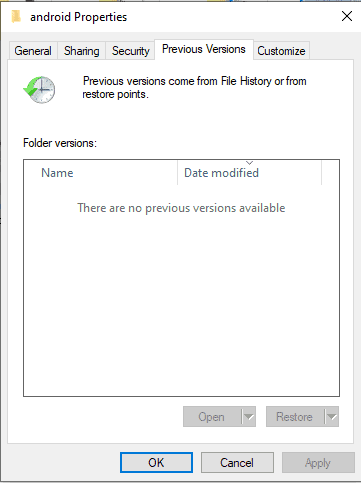The width and height of the screenshot is (361, 483).
Task: Click the folder icon in the title bar
Action: 16,17
